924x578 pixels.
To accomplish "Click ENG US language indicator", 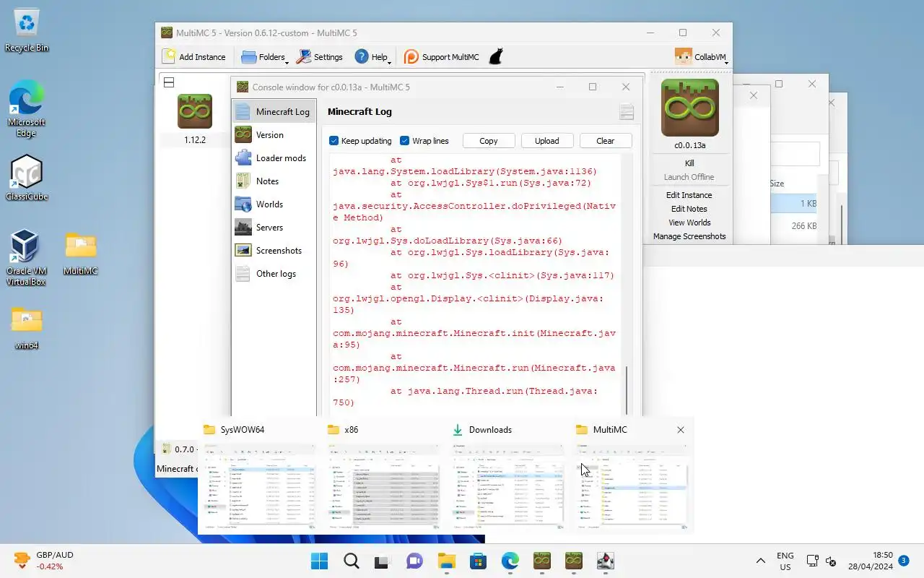I will tap(785, 561).
